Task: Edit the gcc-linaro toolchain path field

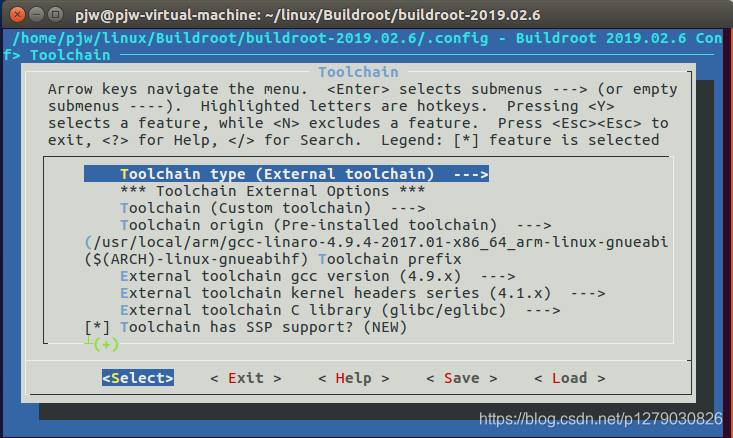Action: pos(376,242)
